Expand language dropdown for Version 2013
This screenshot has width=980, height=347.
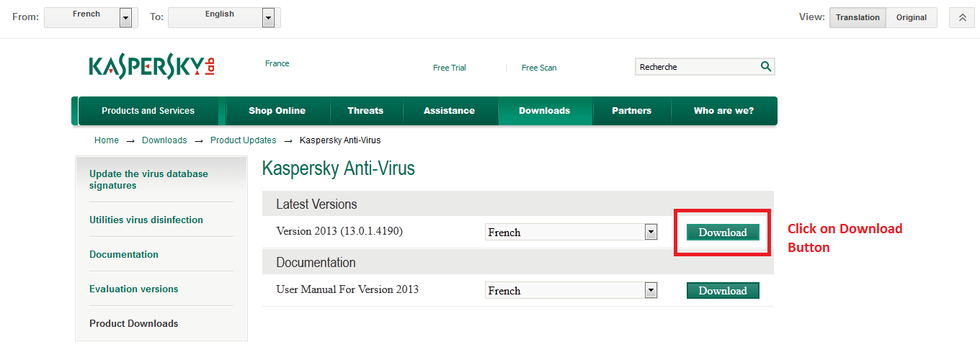pyautogui.click(x=651, y=232)
